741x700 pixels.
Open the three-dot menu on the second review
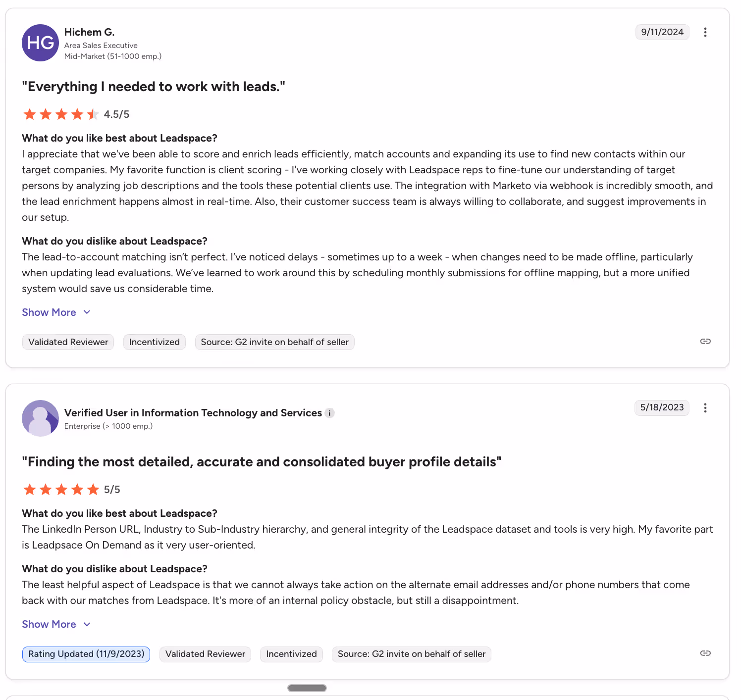coord(705,408)
